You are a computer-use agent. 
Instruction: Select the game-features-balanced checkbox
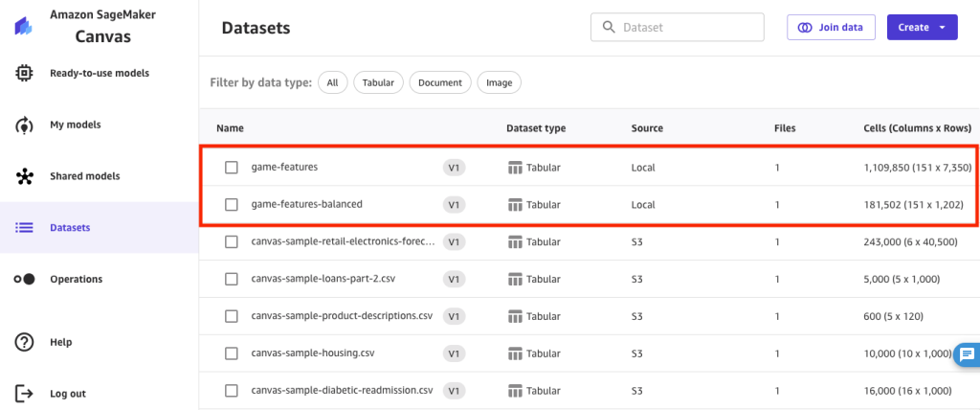(x=232, y=204)
